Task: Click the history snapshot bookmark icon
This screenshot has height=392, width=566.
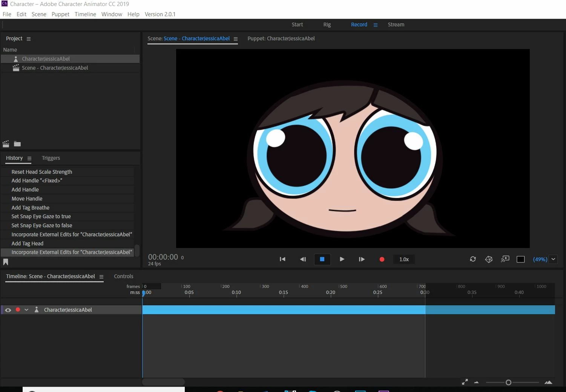Action: click(x=6, y=262)
